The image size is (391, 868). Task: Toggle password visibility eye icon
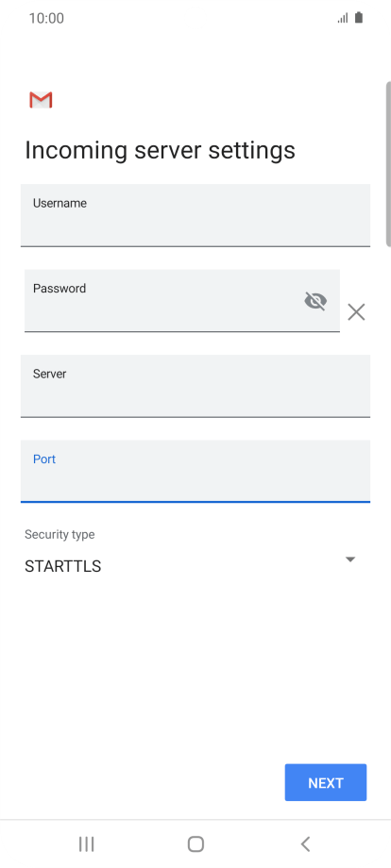pyautogui.click(x=315, y=301)
